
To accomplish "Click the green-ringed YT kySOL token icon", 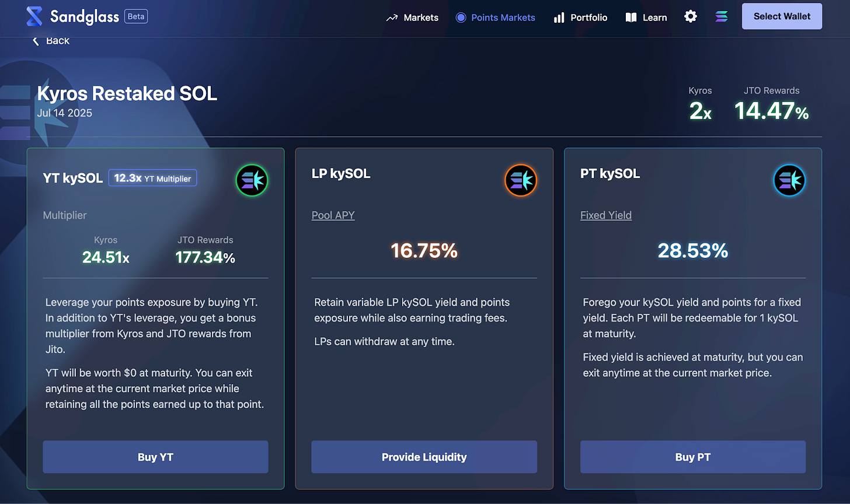I will click(x=252, y=180).
